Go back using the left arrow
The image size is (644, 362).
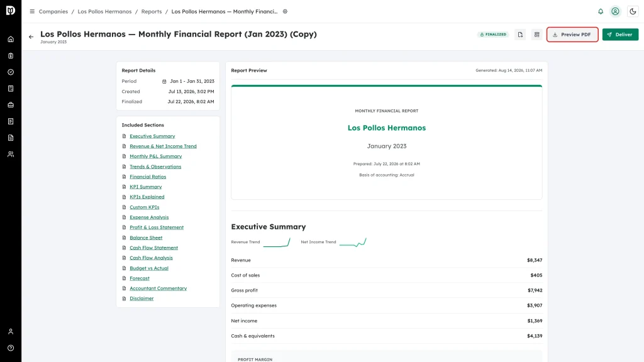tap(31, 37)
